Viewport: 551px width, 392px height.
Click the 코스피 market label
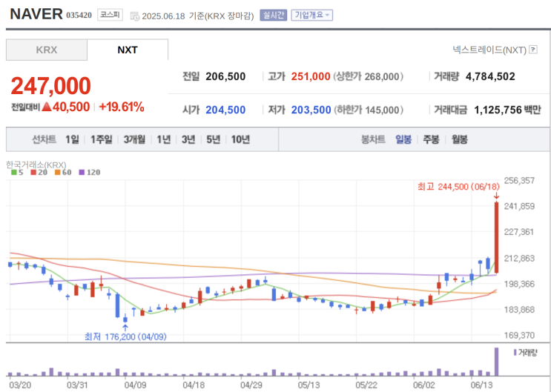pos(110,15)
